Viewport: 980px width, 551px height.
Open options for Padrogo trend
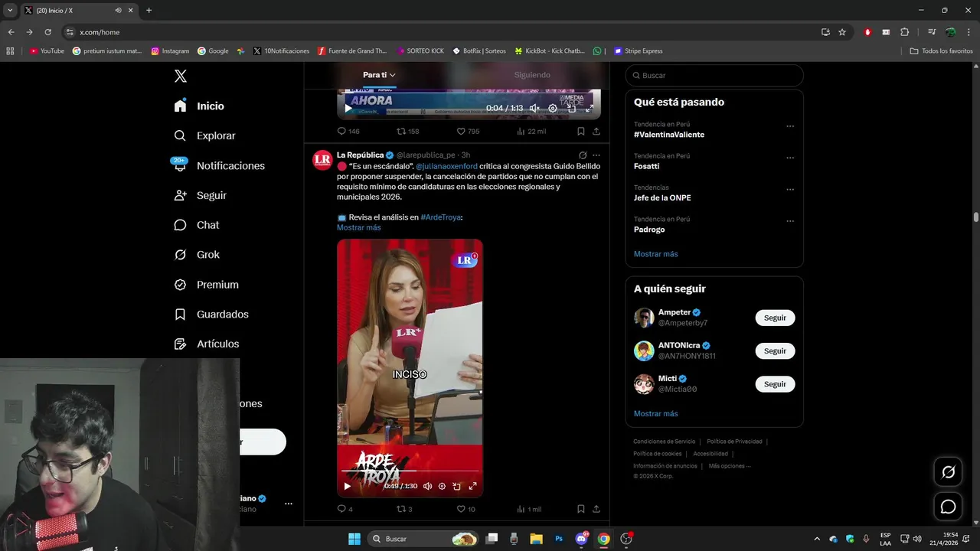pos(790,221)
